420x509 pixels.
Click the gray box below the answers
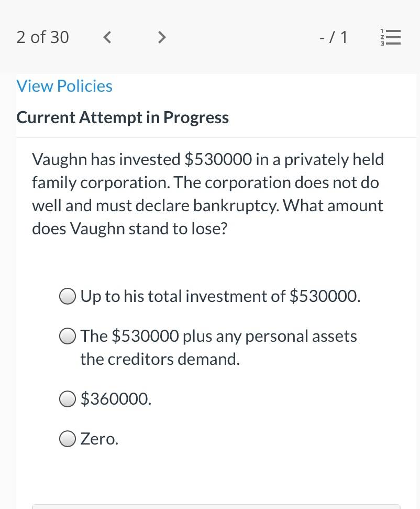point(216,506)
